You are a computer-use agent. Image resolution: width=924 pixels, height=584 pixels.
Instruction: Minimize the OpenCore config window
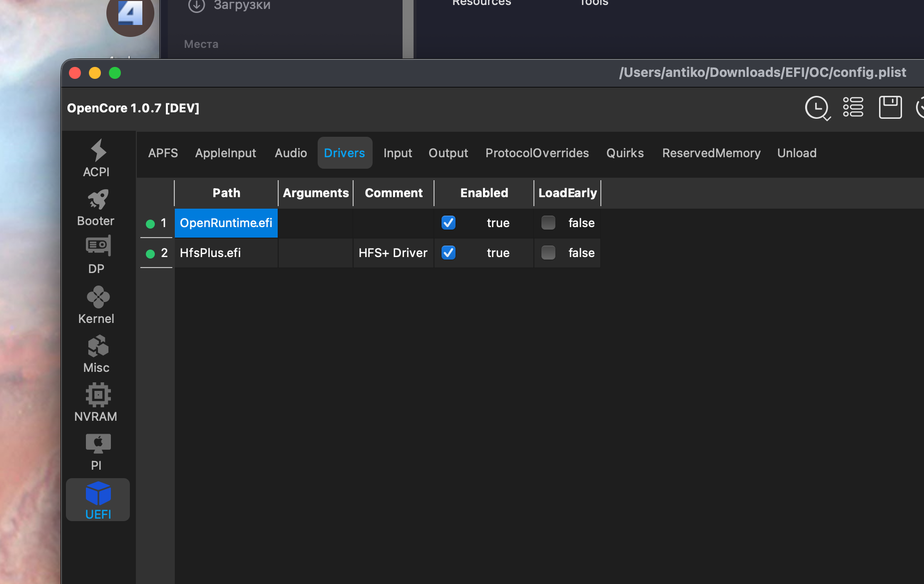click(95, 73)
